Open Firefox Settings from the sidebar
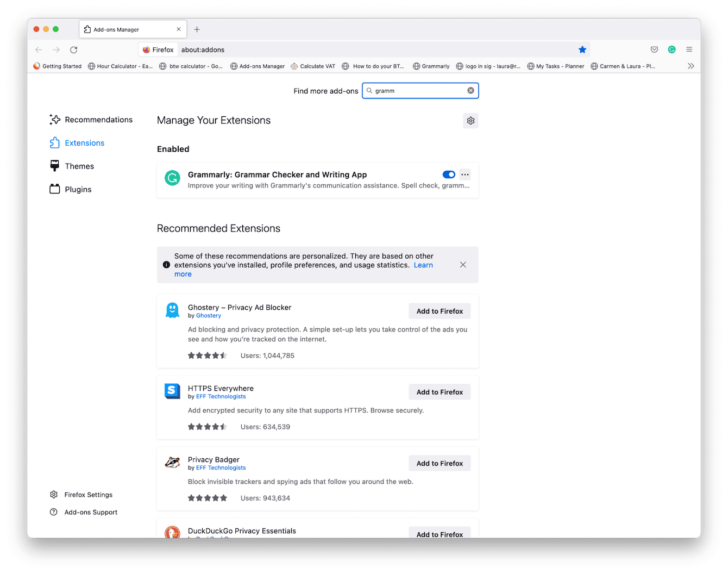The image size is (728, 574). (87, 495)
